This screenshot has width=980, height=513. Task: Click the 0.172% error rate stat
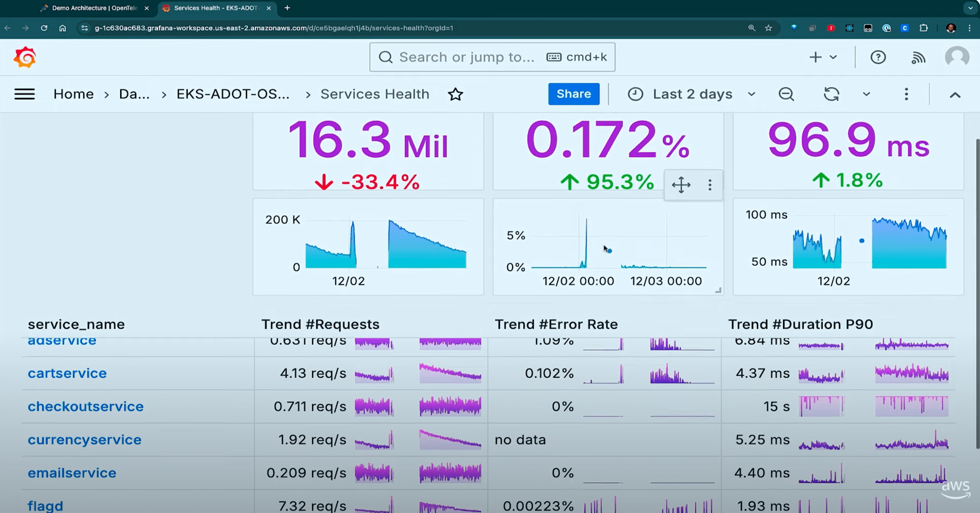(x=608, y=140)
